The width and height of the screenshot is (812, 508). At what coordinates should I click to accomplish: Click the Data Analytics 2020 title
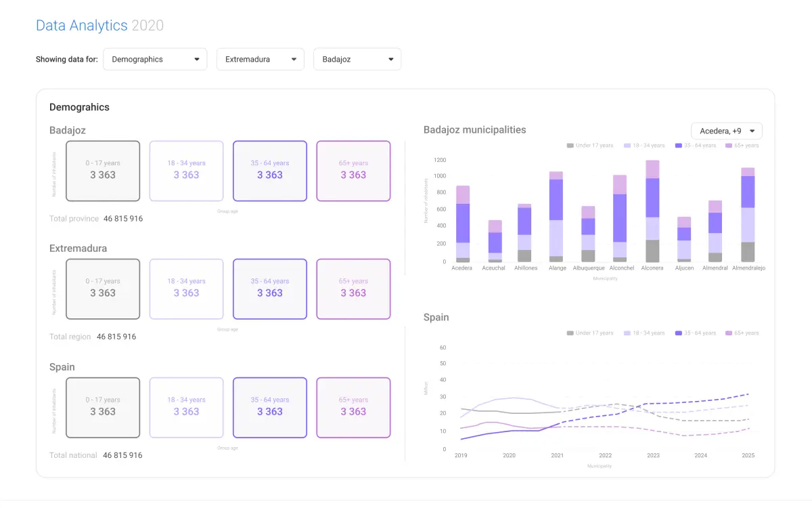pos(100,26)
